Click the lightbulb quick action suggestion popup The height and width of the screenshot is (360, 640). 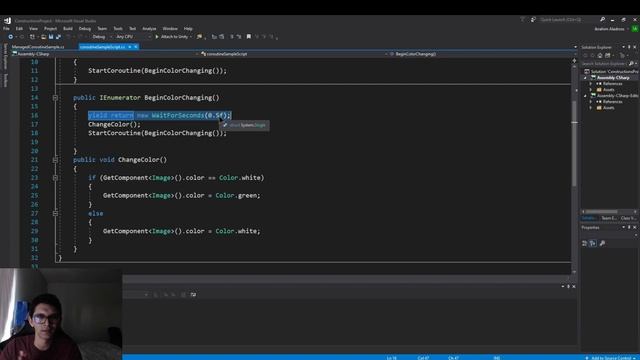[x=244, y=125]
